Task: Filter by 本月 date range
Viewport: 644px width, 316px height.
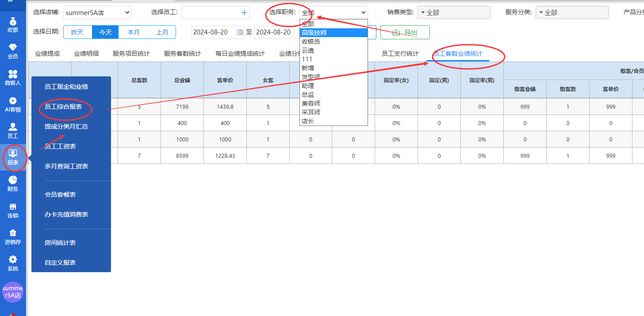Action: [x=134, y=32]
